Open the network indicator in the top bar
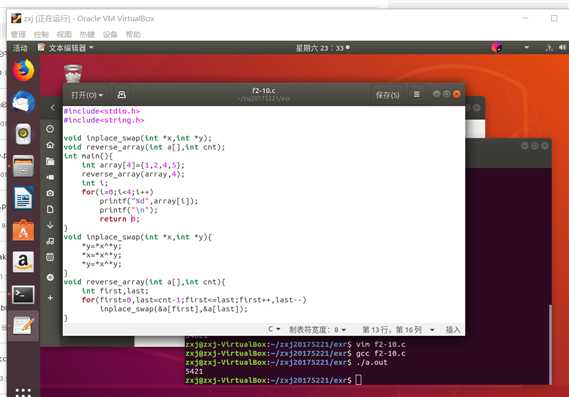569x397 pixels. pyautogui.click(x=549, y=48)
